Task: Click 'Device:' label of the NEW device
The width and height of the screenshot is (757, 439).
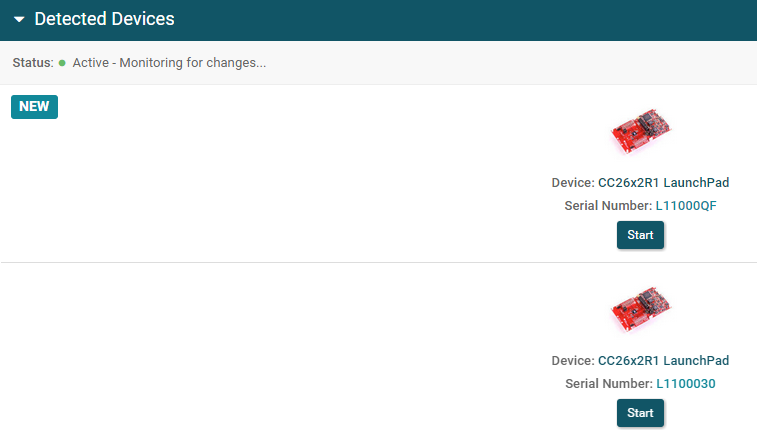Action: [573, 183]
